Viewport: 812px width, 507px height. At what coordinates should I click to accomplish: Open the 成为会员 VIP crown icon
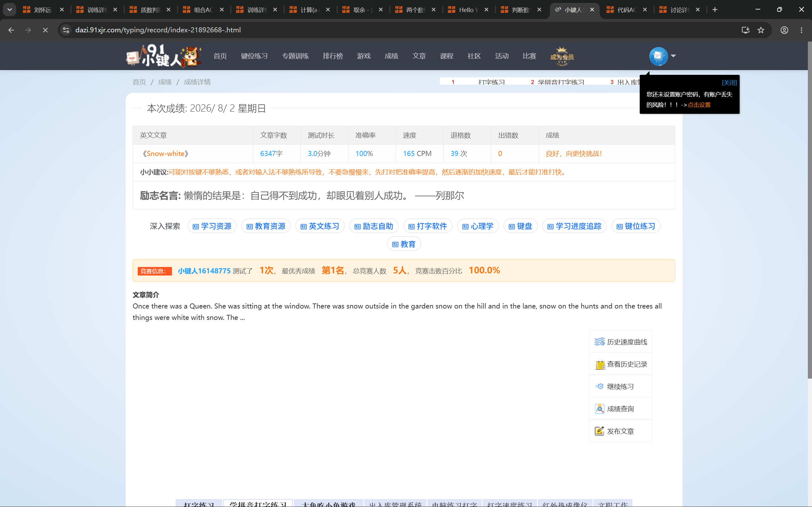click(x=562, y=56)
